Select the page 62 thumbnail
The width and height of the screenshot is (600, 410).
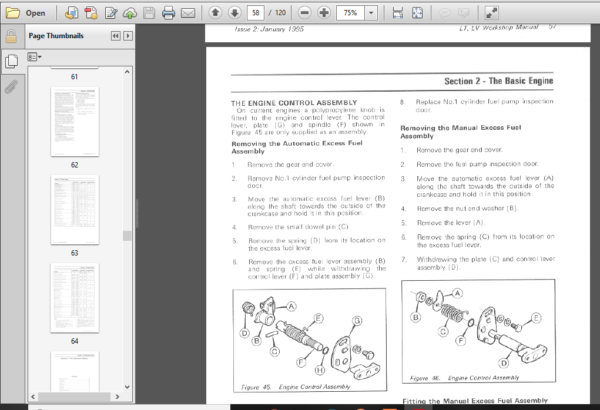click(75, 122)
